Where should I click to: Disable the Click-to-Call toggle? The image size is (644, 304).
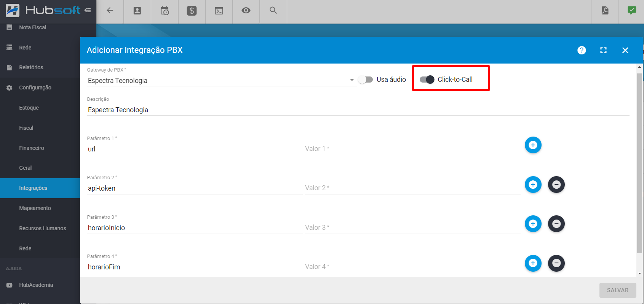tap(427, 80)
